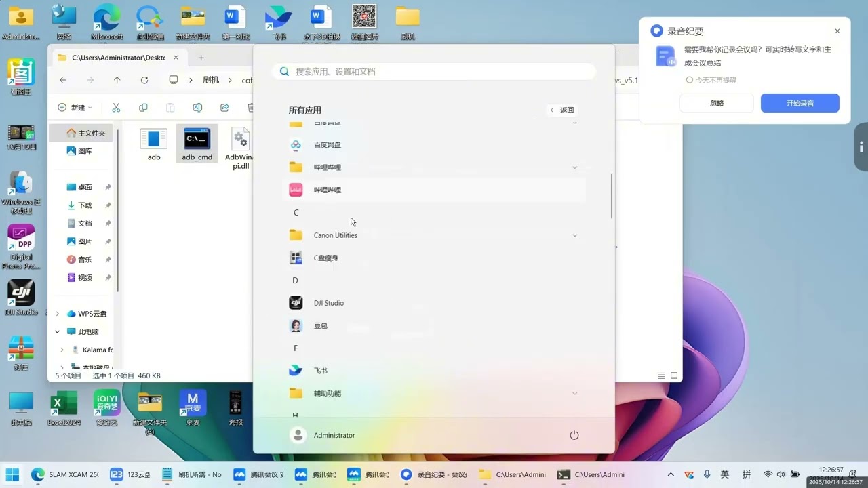Click Explorer back arrow button
868x488 pixels.
[x=63, y=80]
